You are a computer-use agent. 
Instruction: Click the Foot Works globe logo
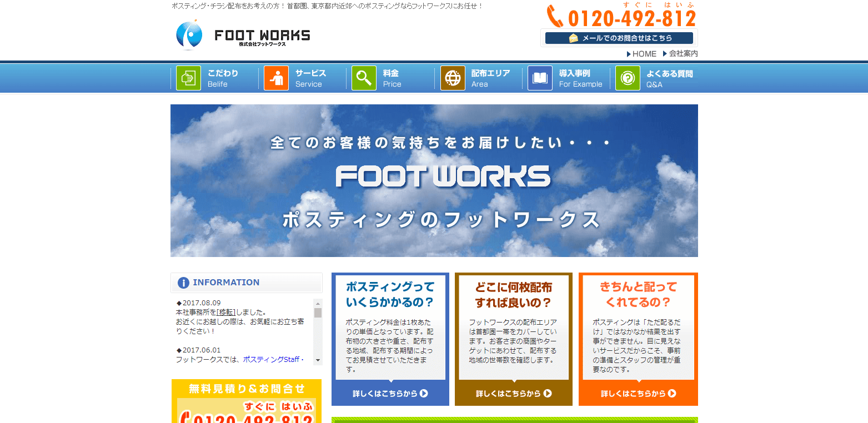[x=189, y=35]
